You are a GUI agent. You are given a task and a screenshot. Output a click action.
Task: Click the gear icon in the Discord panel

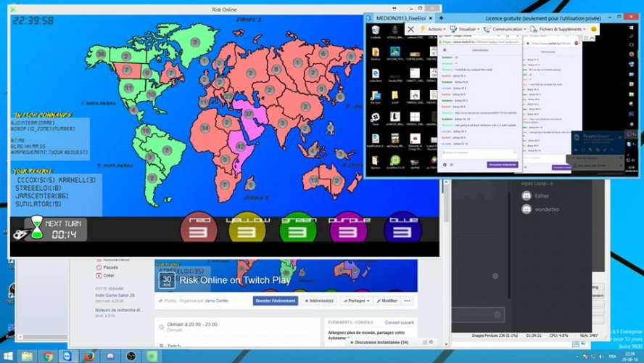tap(495, 276)
